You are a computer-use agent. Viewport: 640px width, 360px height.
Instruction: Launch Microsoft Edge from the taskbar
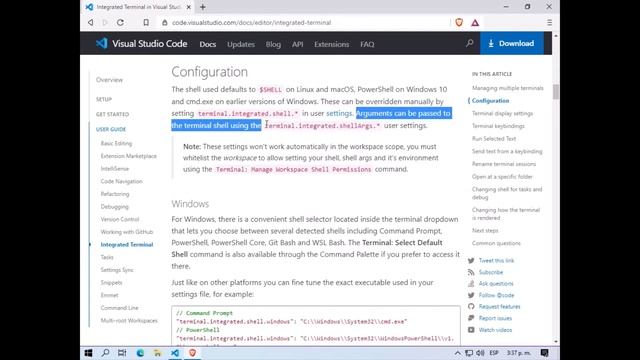point(140,353)
